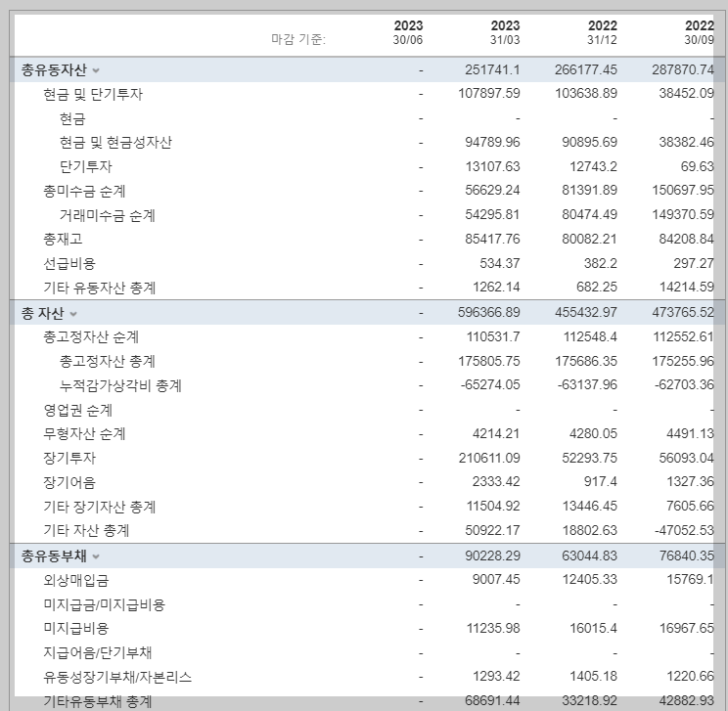Image resolution: width=728 pixels, height=711 pixels.
Task: Click the 13446.45 value cell
Action: (590, 506)
